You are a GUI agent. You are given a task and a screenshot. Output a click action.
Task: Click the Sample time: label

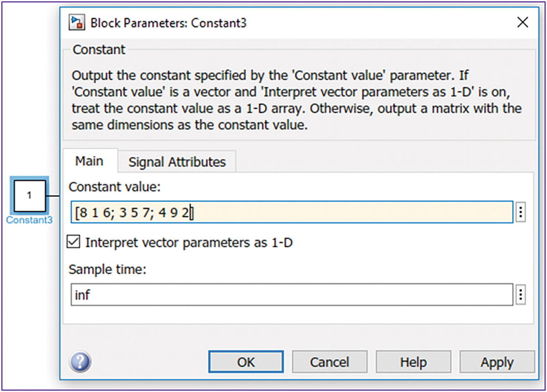point(108,269)
